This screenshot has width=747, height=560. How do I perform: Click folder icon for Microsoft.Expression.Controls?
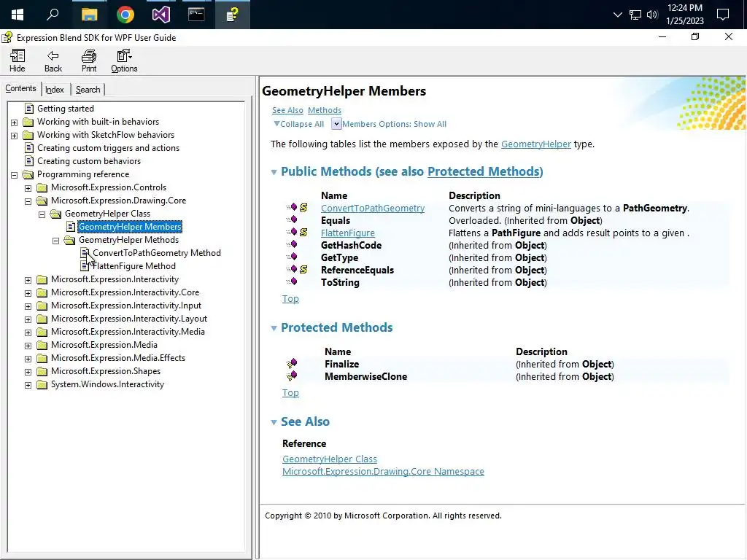[x=42, y=187]
